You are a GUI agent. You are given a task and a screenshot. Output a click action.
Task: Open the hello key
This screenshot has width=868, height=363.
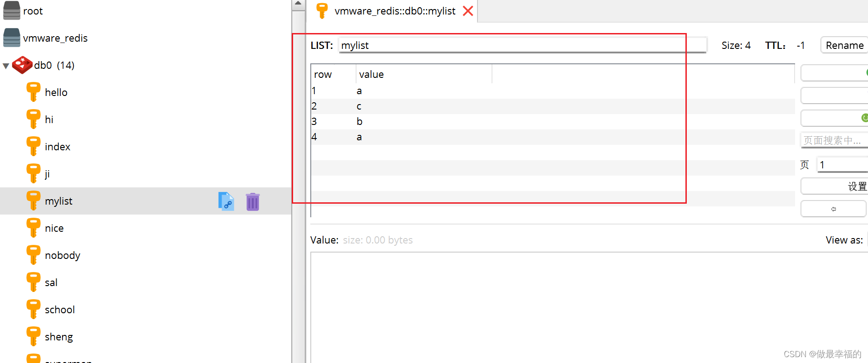coord(56,92)
